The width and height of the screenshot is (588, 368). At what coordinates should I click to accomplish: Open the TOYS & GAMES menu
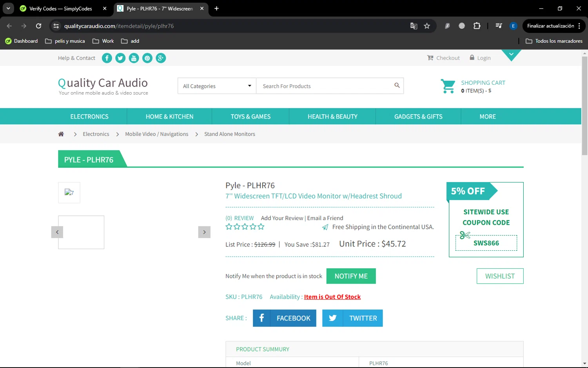click(250, 117)
